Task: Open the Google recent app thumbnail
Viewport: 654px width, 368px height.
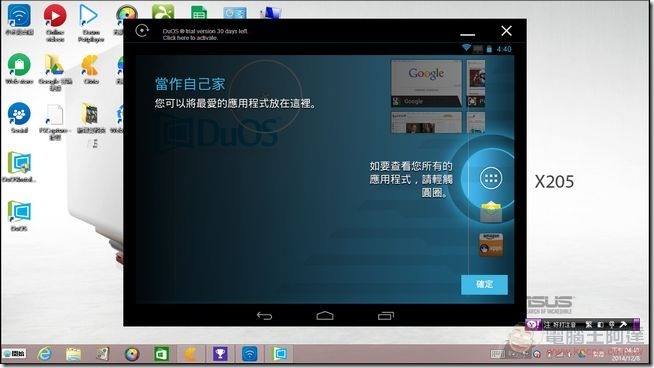Action: pos(426,83)
